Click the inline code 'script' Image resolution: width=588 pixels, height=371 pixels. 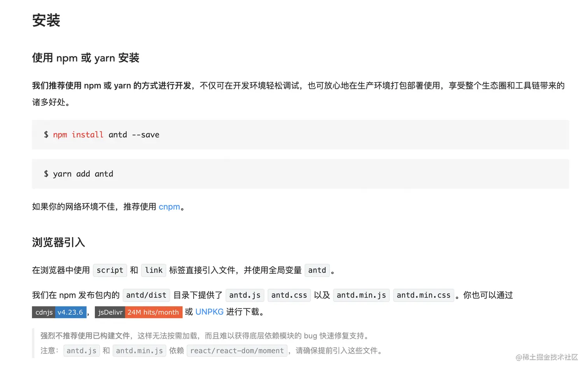click(110, 270)
